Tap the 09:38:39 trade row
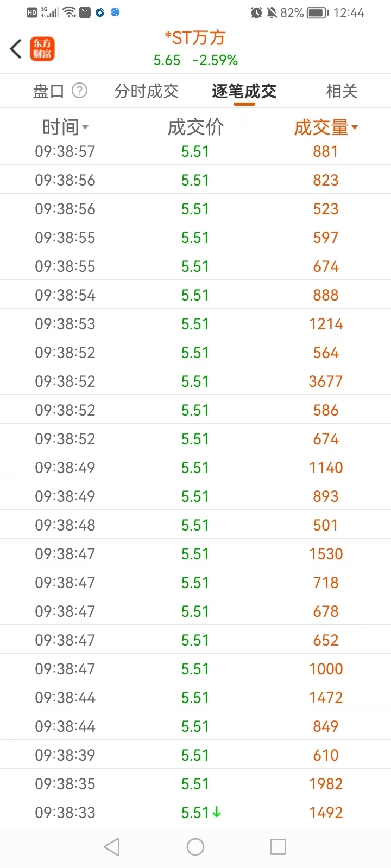Image resolution: width=391 pixels, height=868 pixels. point(195,755)
